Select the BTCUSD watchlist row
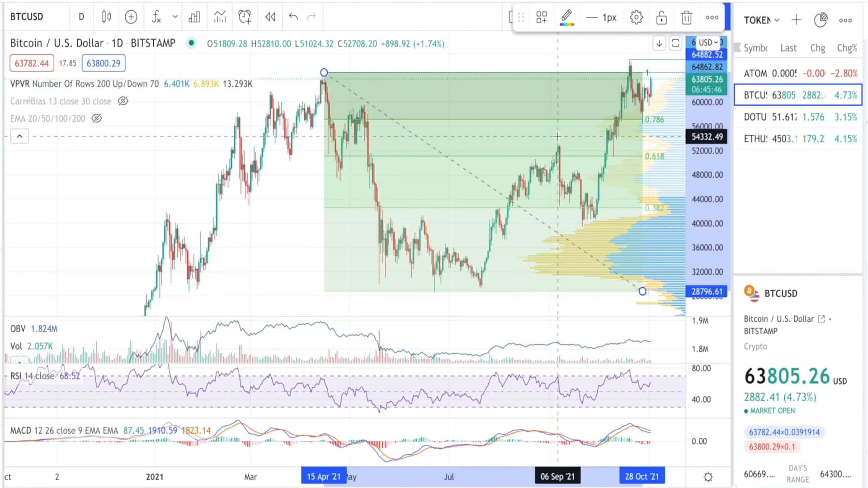Screen dimensions: 868x488 (798, 95)
